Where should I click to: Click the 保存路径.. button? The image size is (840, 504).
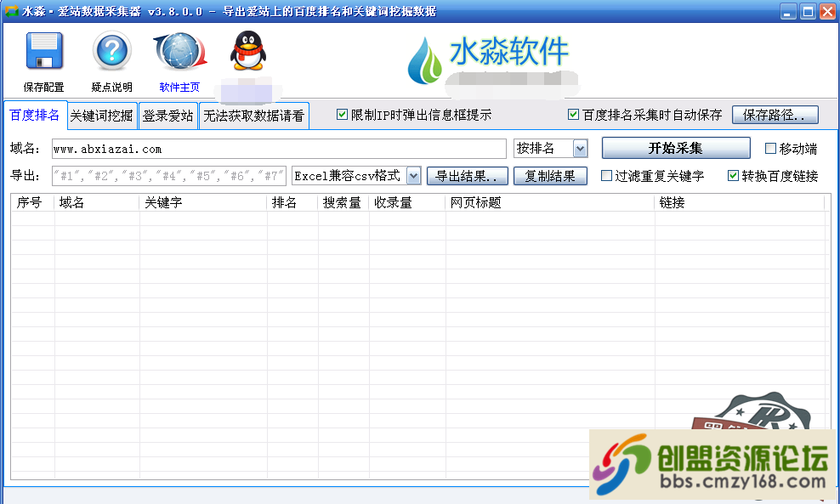(x=775, y=115)
